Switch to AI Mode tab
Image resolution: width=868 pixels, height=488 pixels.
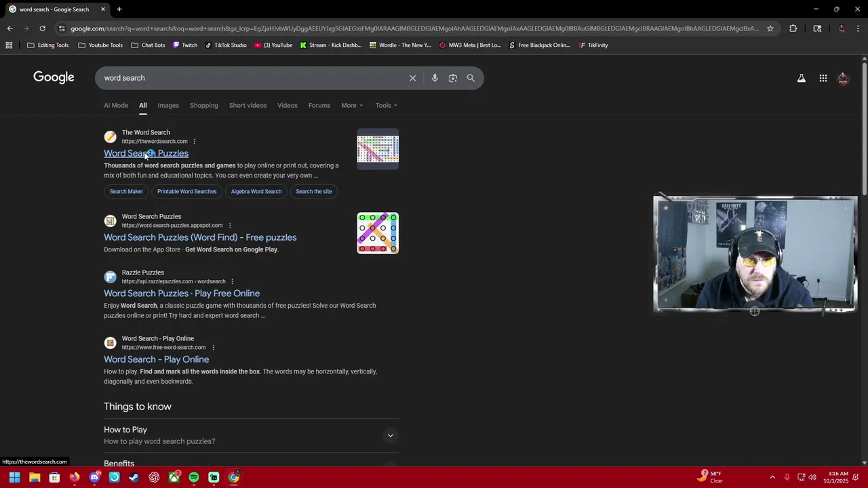coord(116,106)
